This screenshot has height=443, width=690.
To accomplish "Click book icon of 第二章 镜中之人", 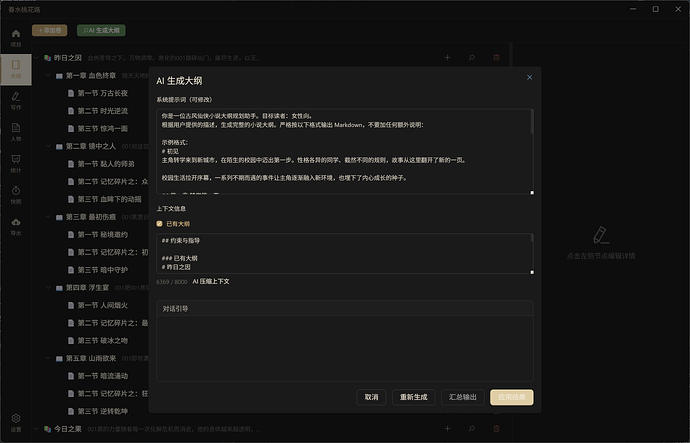I will pyautogui.click(x=59, y=146).
